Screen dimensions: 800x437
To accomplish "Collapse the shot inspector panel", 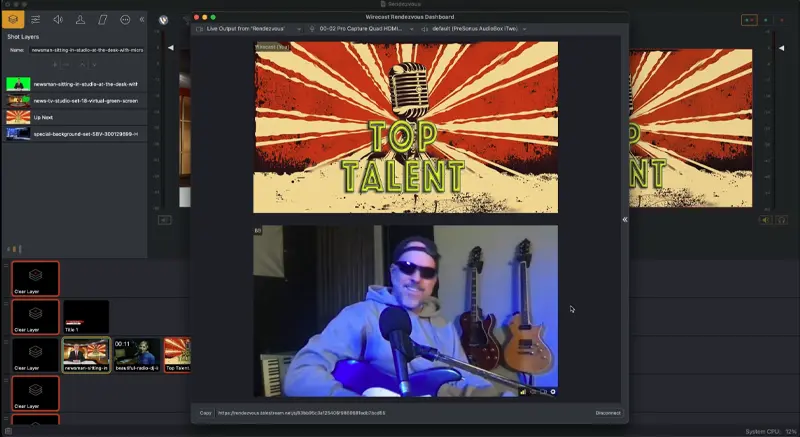I will [142, 20].
